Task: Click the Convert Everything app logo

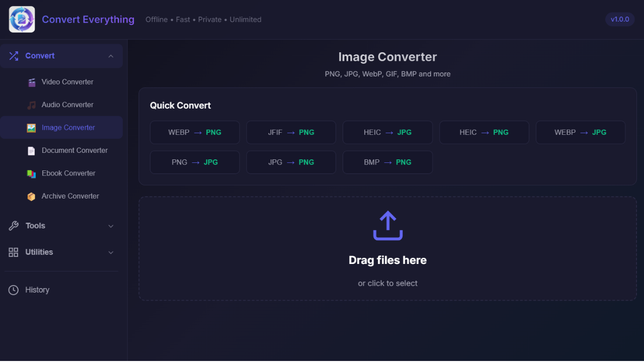Action: point(22,19)
